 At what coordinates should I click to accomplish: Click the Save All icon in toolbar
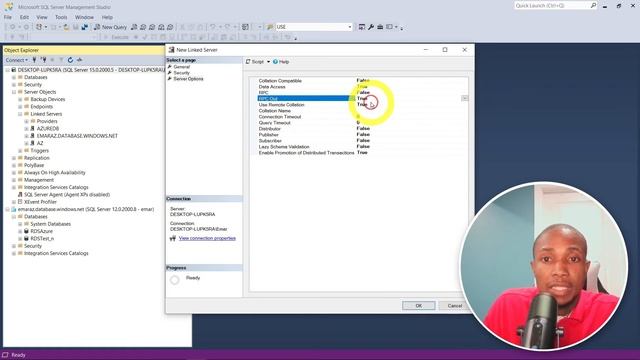(x=84, y=27)
